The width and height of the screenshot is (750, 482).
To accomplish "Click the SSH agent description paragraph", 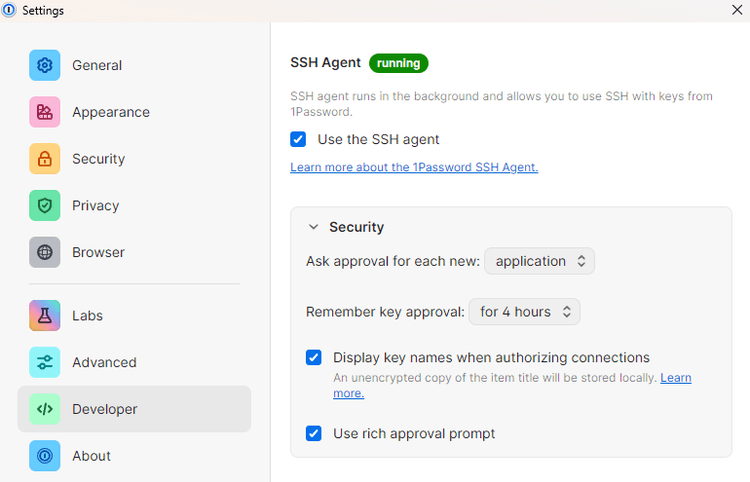I will point(501,104).
